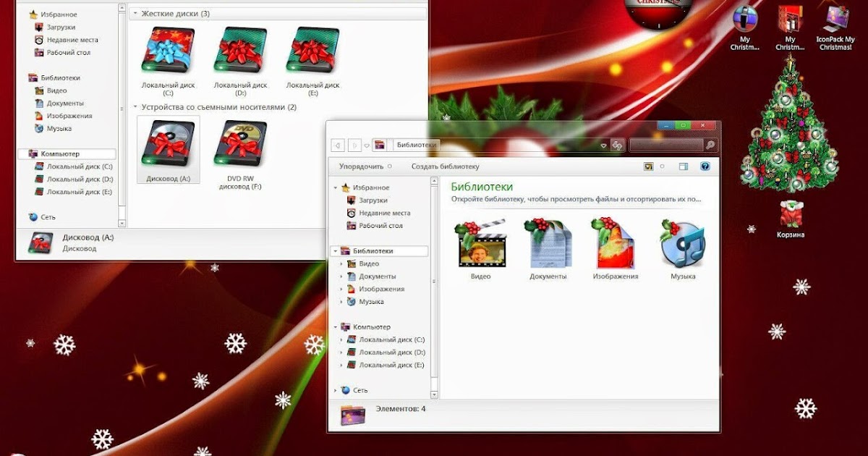Collapse Избранное arrow in Libraries window tree

(x=336, y=187)
